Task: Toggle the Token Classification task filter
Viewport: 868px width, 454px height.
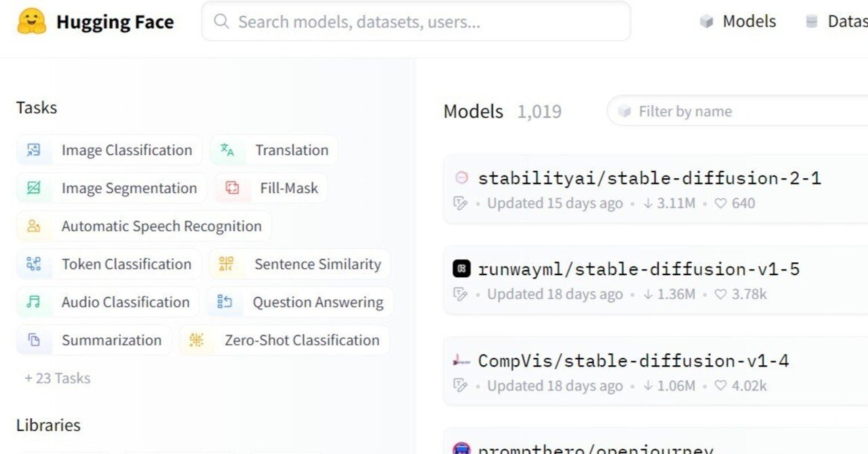Action: [109, 264]
